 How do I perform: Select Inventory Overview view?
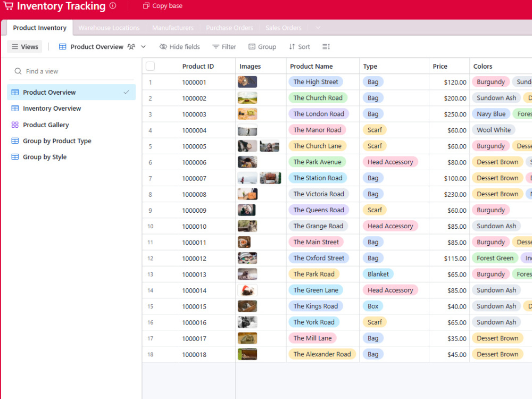(71, 108)
